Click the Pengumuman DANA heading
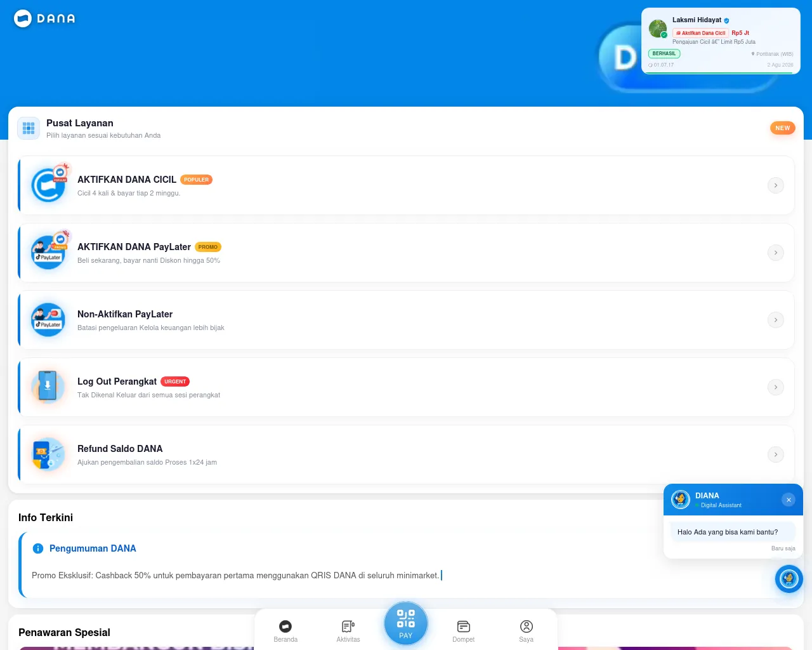Viewport: 812px width, 650px height. (x=93, y=548)
